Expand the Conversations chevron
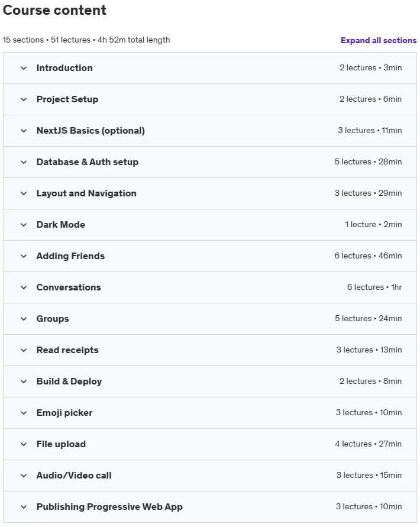Image resolution: width=420 pixels, height=527 pixels. (x=24, y=287)
